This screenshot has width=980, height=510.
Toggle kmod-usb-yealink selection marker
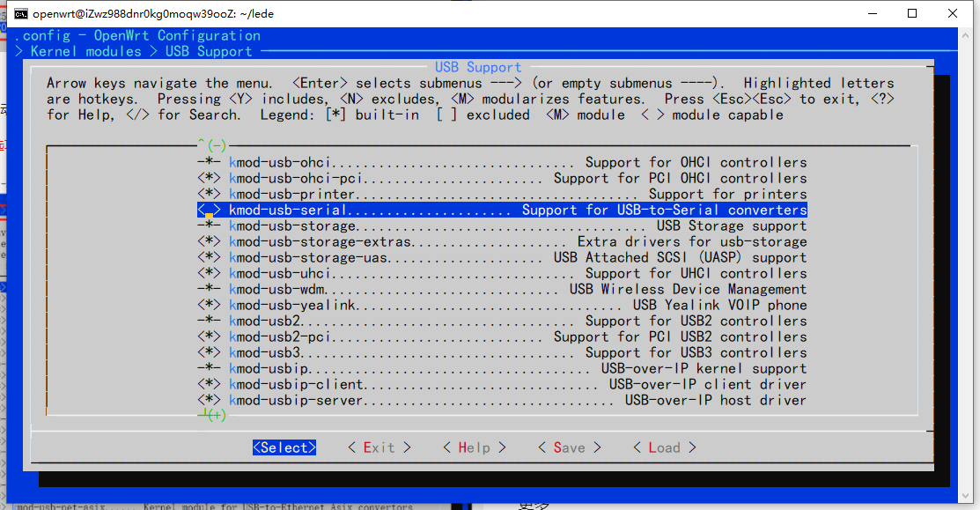tap(210, 306)
